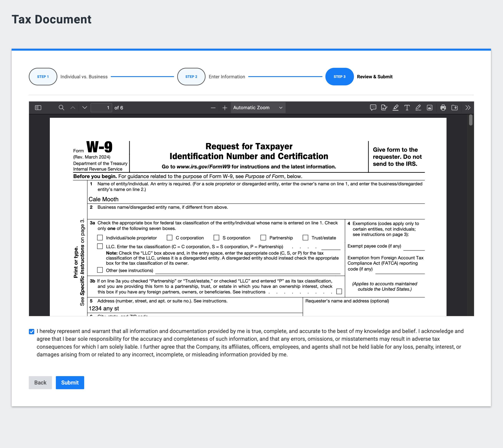Click the 'of 6' page count text
Viewport: 503px width, 448px height.
pos(119,108)
